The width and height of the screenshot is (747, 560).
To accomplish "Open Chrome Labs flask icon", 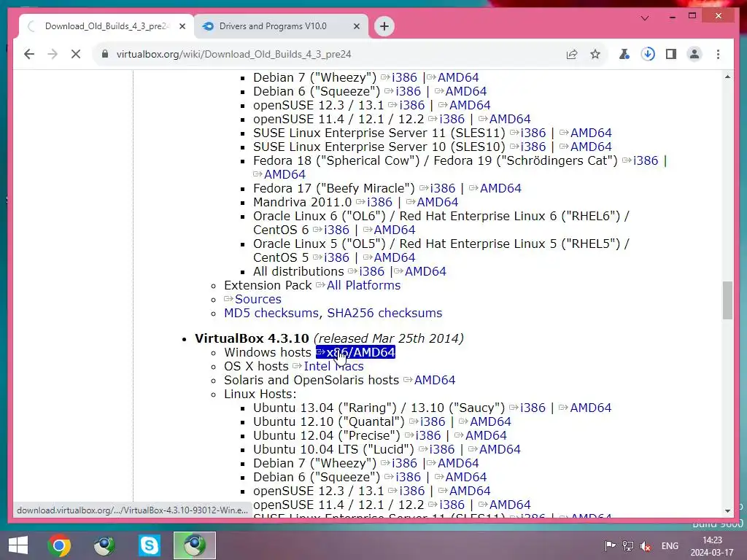I will pos(624,54).
